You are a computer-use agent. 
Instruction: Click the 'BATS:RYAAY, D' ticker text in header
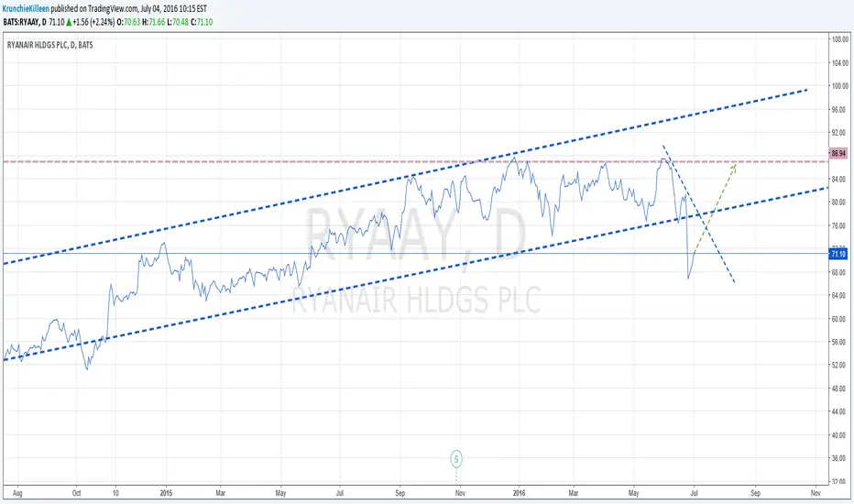click(x=25, y=22)
